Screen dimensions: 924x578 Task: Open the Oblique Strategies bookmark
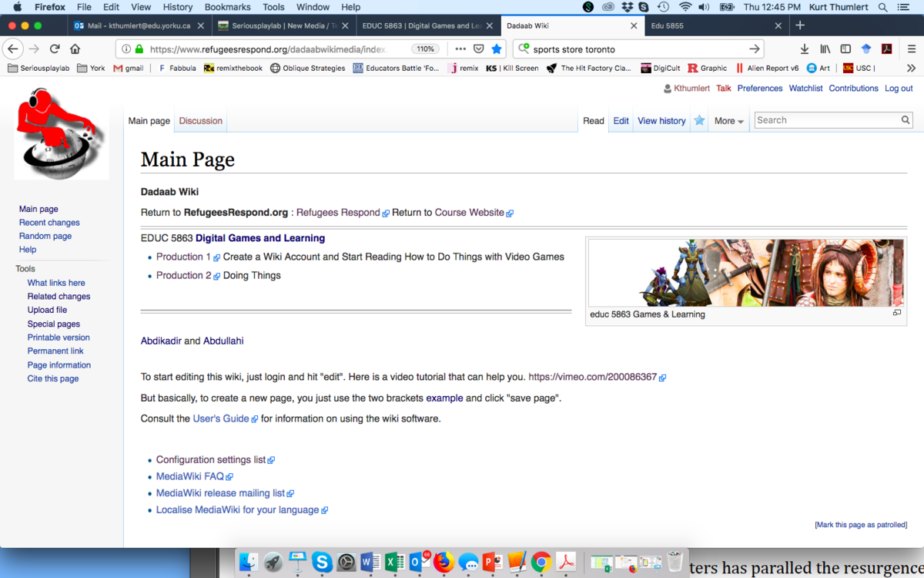(307, 68)
